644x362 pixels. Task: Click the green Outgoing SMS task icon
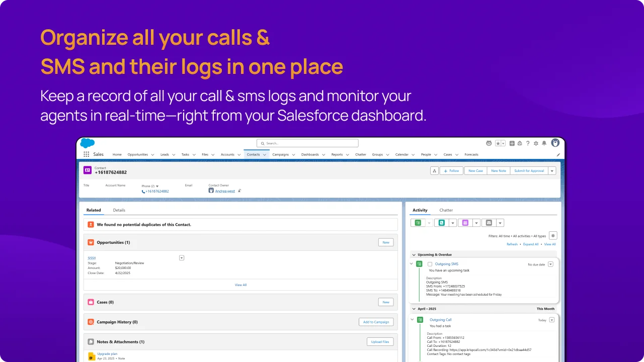419,264
